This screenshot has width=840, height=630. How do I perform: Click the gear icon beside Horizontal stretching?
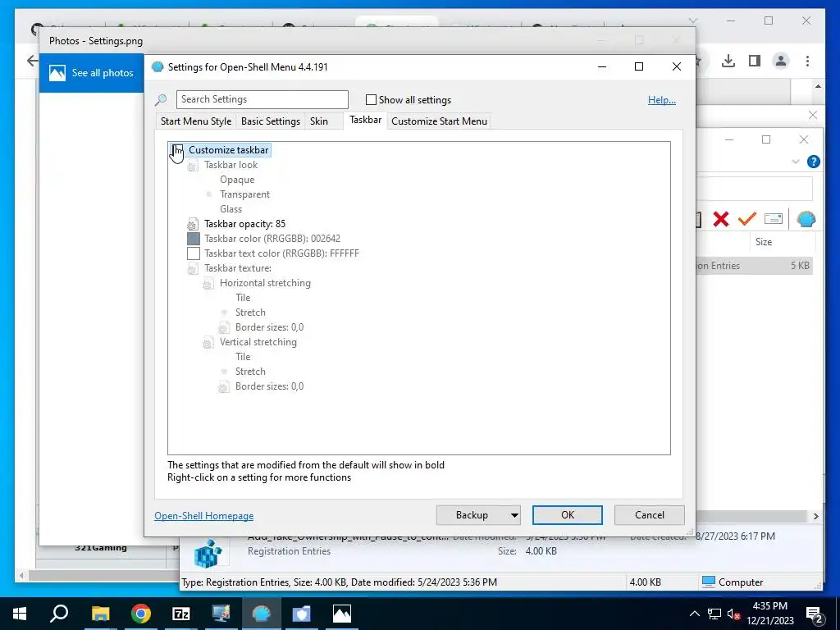click(x=208, y=283)
